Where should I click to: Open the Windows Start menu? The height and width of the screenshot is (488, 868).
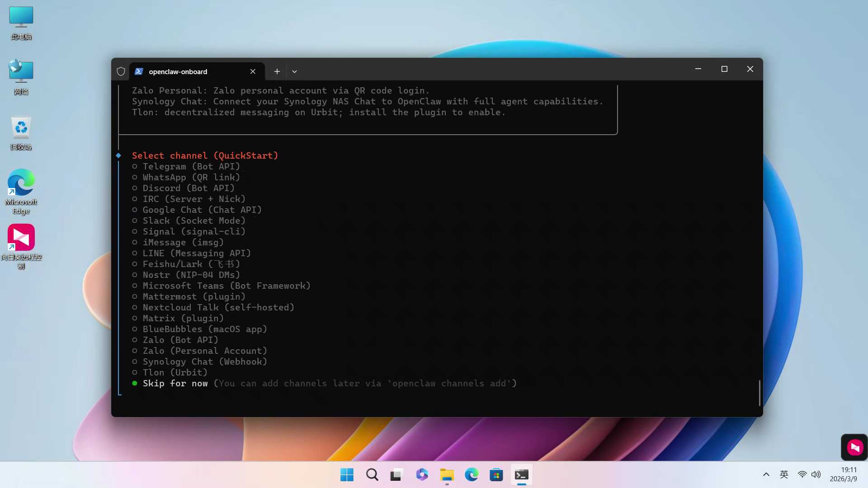click(x=347, y=474)
